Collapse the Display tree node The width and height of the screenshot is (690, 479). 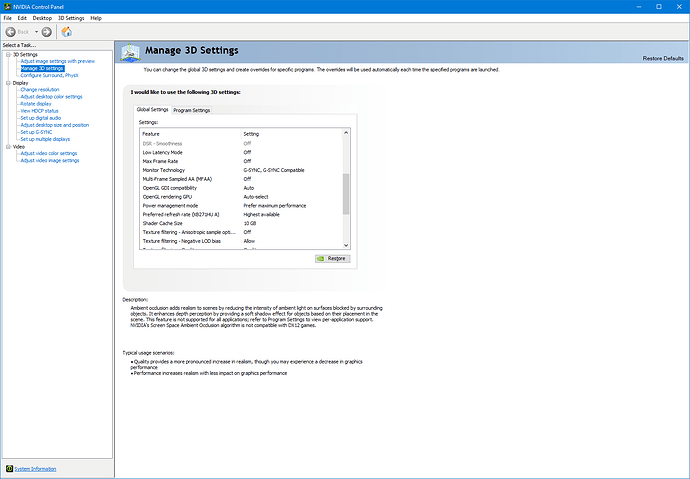(6, 83)
